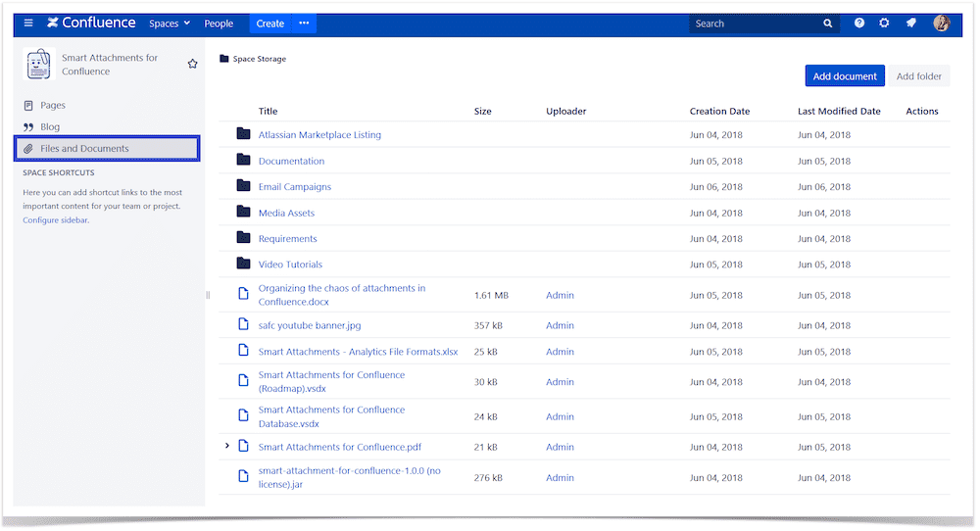Open Organizing the chaos of attachments docx
Viewport: 980px width, 531px height.
coord(342,295)
